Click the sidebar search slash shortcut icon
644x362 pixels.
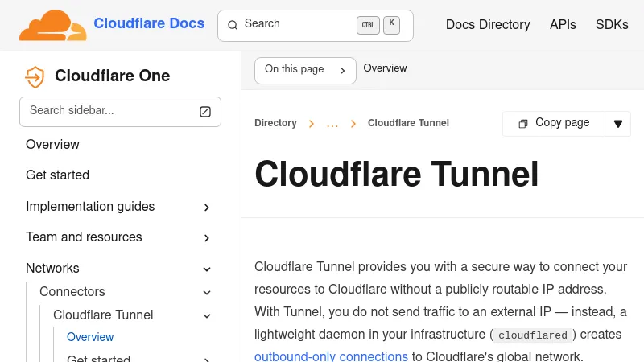[205, 111]
